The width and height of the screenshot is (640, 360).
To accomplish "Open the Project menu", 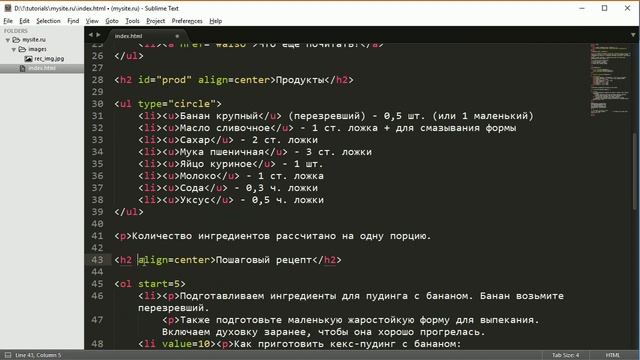I will (x=156, y=21).
